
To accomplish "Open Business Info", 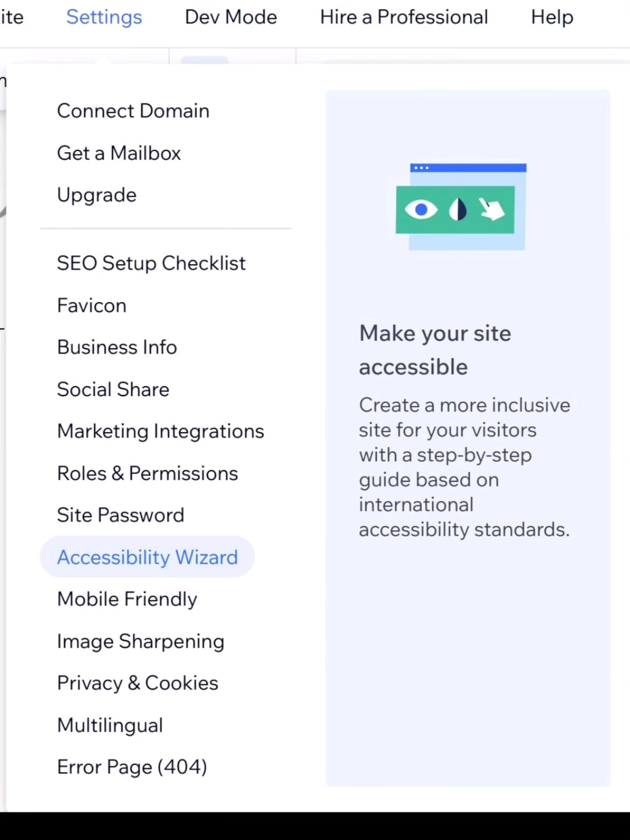I will (116, 347).
